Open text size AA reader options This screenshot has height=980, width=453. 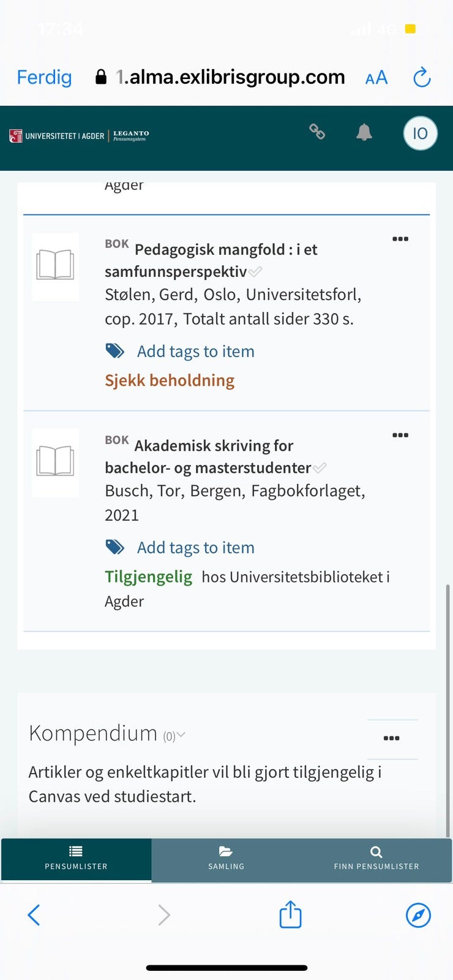point(376,78)
